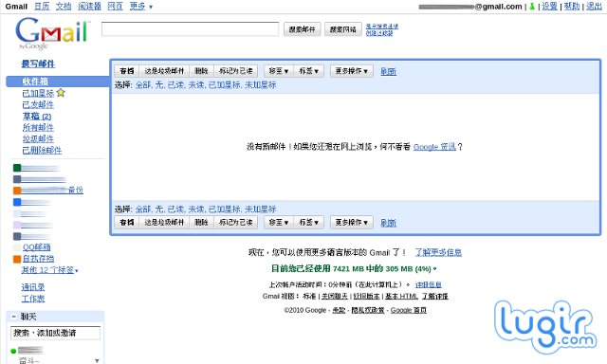Open the 草稿 (2) drafts folder
The image size is (607, 364).
coord(37,116)
